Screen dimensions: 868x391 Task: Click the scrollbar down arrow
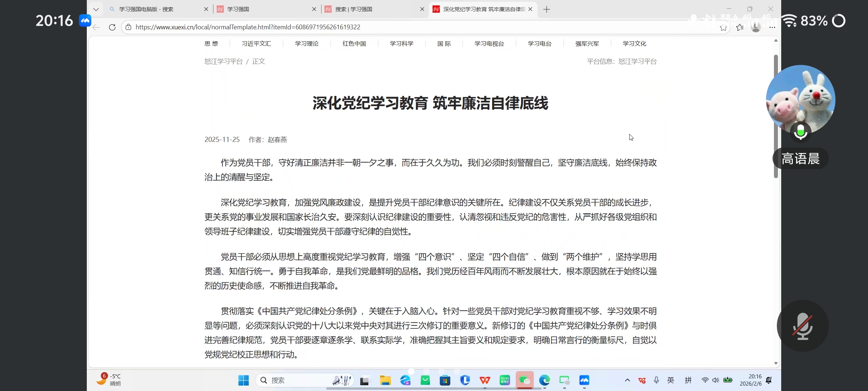click(776, 363)
